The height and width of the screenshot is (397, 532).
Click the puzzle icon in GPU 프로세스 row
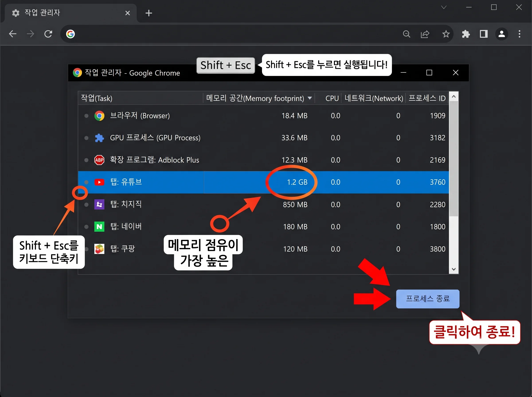pos(99,138)
